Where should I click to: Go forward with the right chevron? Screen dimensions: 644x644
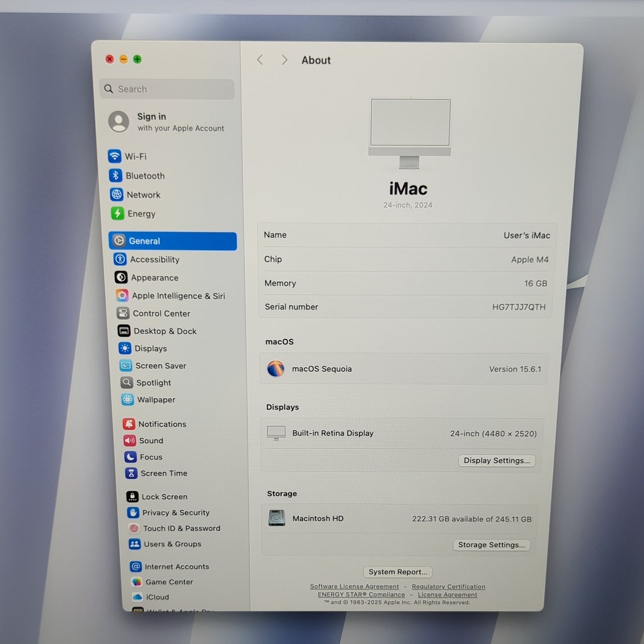pyautogui.click(x=284, y=60)
